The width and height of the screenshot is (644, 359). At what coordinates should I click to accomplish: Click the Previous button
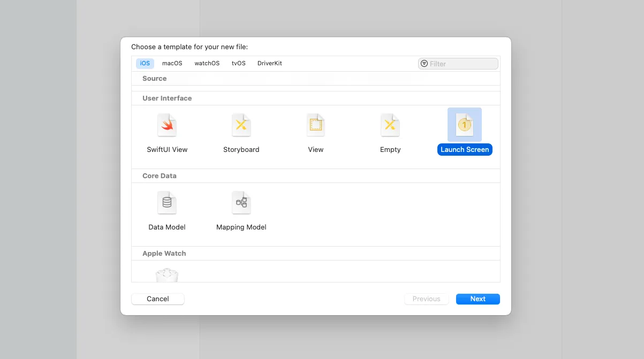click(x=427, y=299)
